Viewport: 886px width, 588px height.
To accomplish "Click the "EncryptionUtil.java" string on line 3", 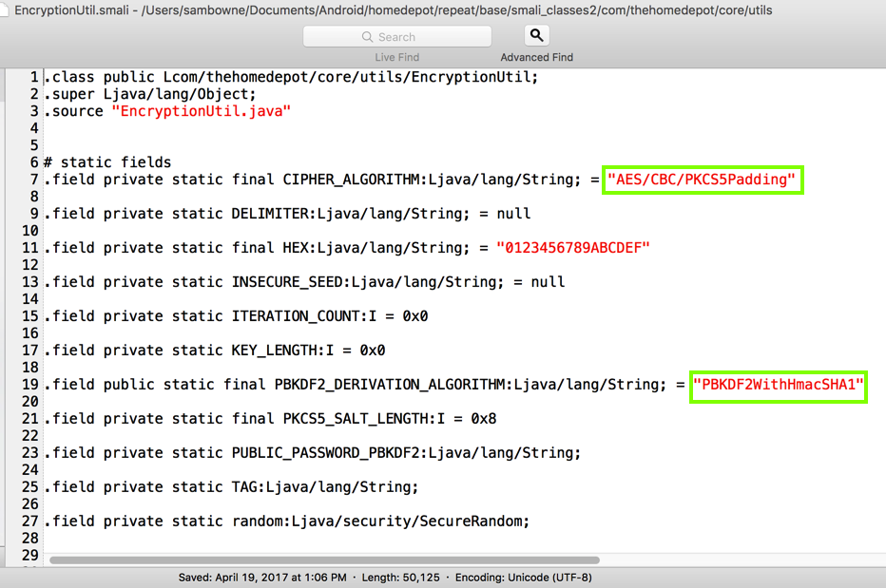I will click(202, 111).
